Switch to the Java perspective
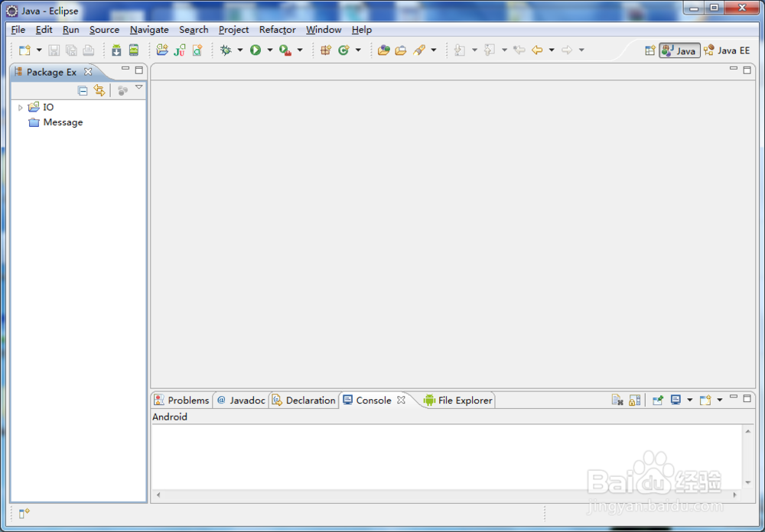 (679, 50)
